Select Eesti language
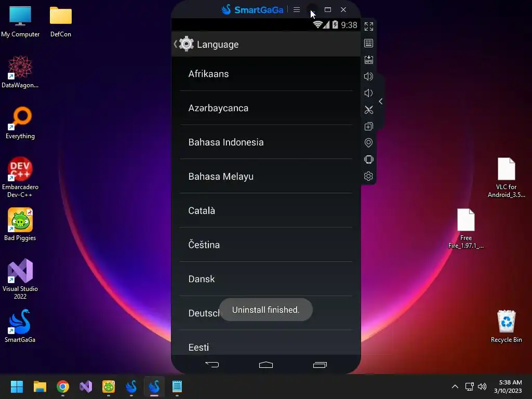The height and width of the screenshot is (399, 532). [x=266, y=343]
